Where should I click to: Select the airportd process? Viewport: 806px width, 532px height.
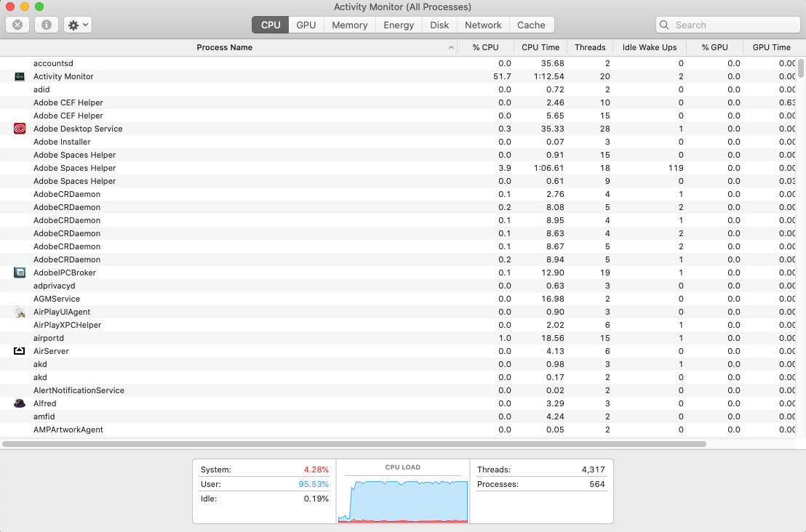[x=399, y=339]
